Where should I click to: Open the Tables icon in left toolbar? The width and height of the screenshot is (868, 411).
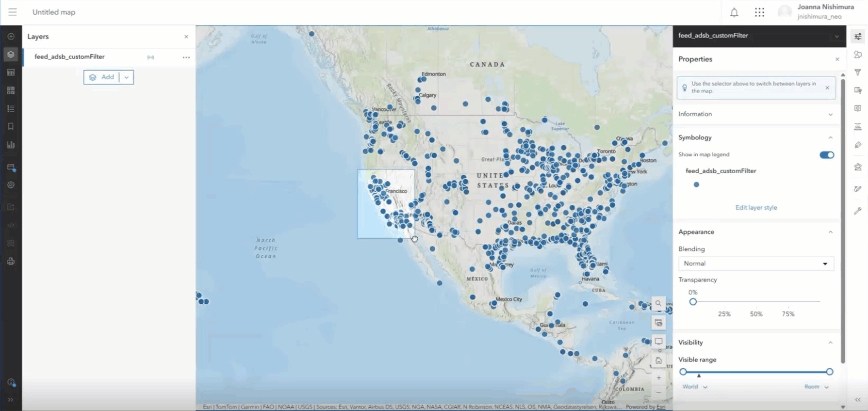[x=11, y=72]
